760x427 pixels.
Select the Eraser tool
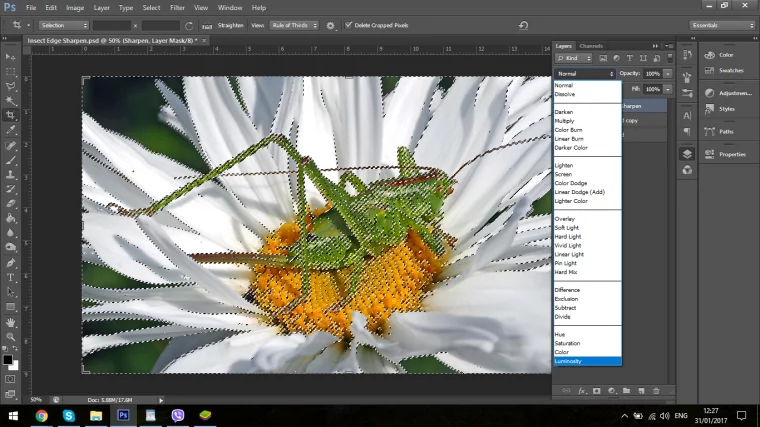[x=10, y=204]
